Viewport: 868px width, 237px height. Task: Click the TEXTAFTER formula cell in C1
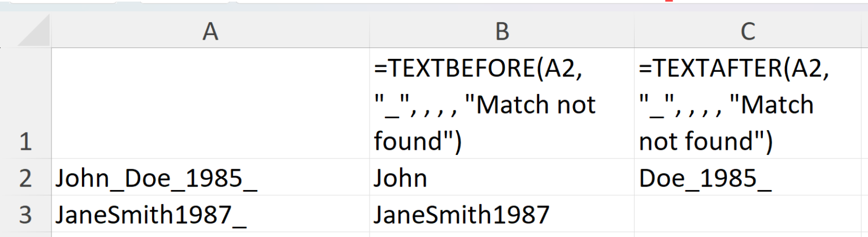(748, 105)
